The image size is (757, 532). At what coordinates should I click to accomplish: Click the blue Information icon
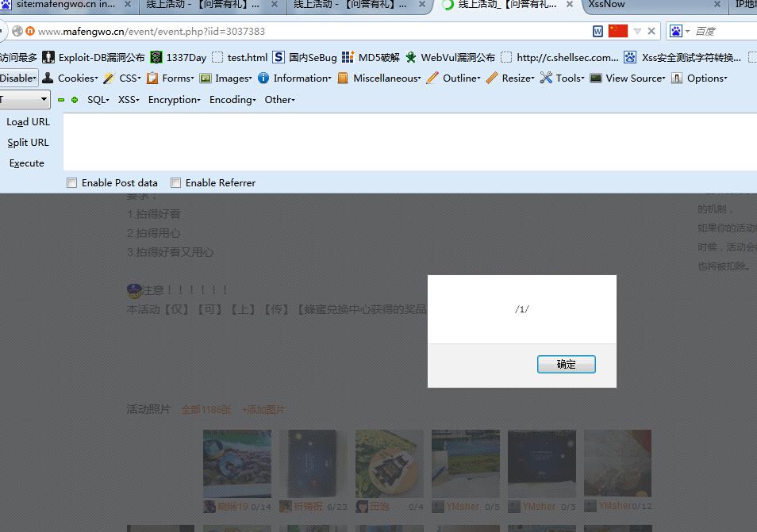(263, 78)
